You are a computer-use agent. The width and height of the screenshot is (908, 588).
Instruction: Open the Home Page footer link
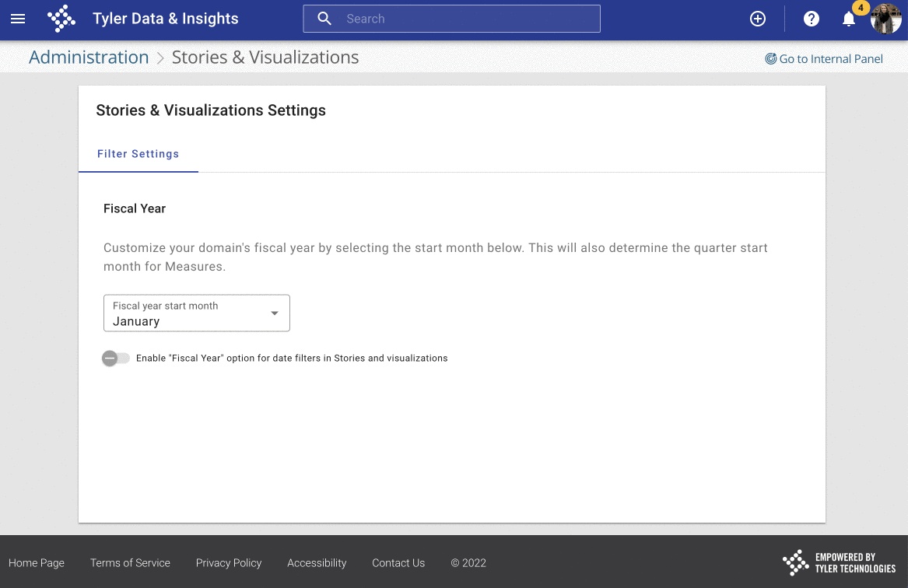point(37,562)
